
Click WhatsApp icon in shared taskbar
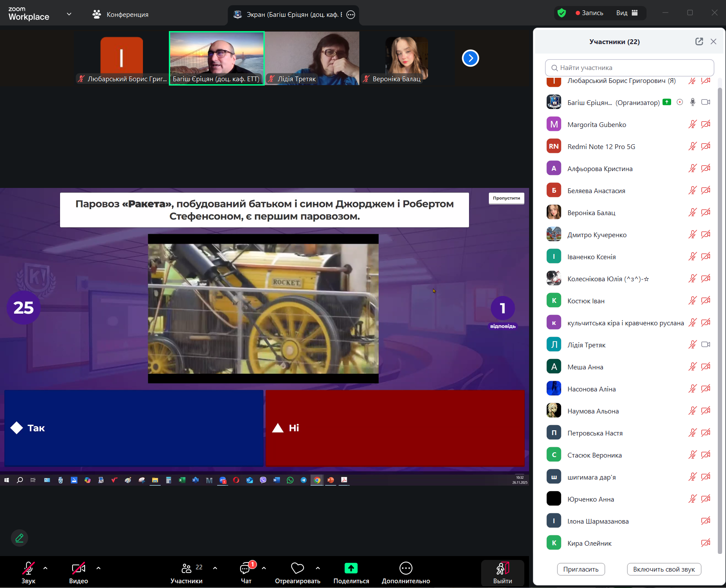290,480
